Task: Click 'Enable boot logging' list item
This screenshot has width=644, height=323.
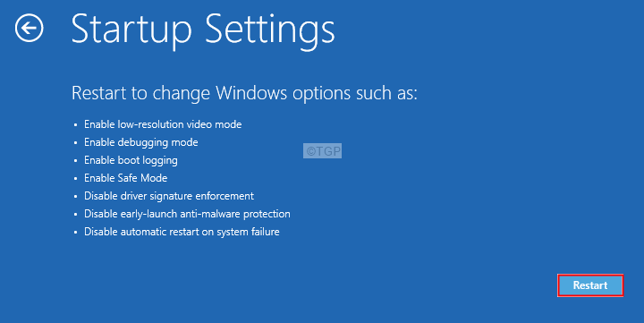Action: click(x=131, y=160)
